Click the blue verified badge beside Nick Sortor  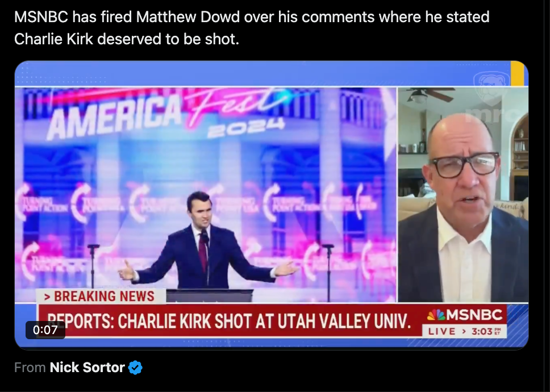[135, 368]
